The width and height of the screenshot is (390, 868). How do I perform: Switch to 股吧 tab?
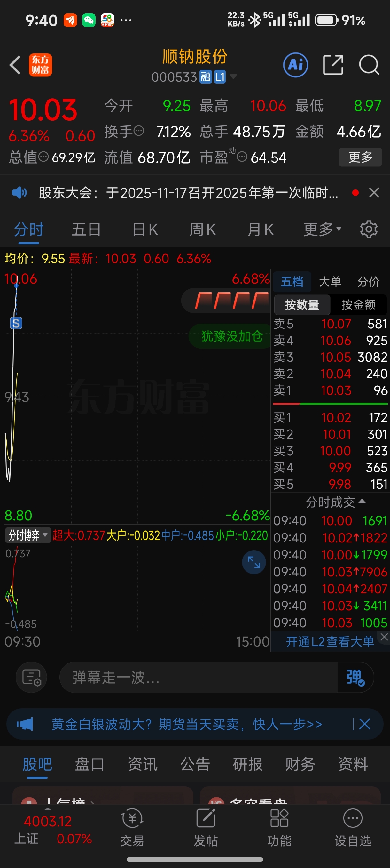[x=37, y=764]
